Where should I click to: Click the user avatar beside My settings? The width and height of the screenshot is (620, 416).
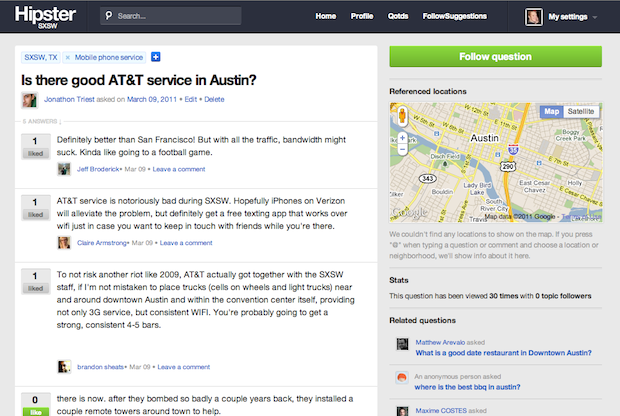click(x=533, y=17)
